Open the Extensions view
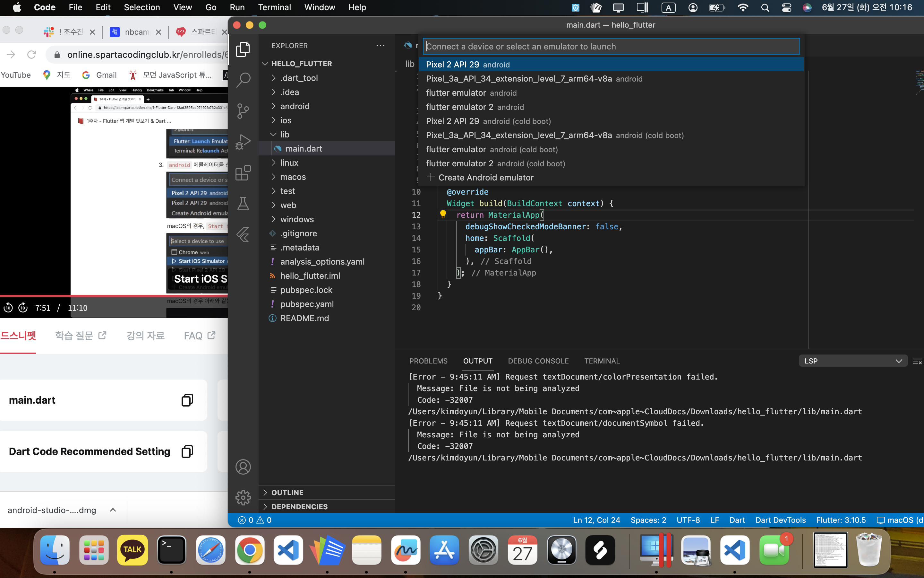This screenshot has height=578, width=924. (243, 173)
